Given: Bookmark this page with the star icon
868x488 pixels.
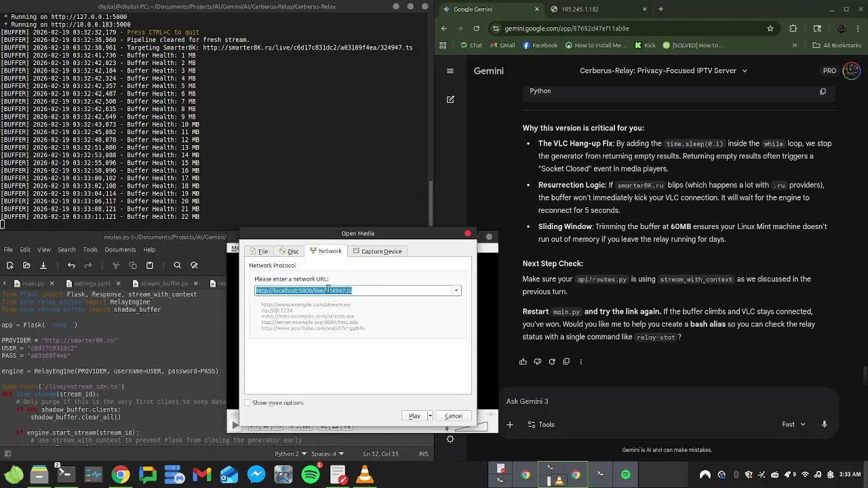Looking at the screenshot, I should click(770, 28).
